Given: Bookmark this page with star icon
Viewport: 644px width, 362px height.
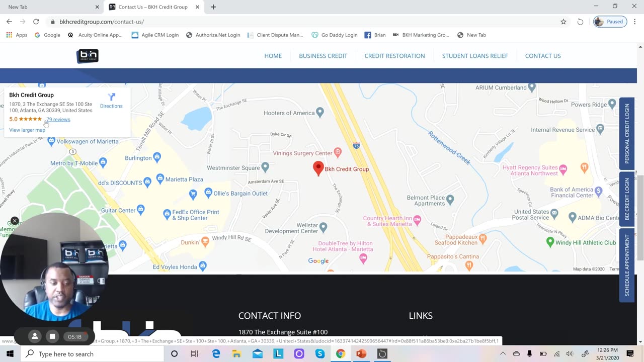Looking at the screenshot, I should click(563, 22).
